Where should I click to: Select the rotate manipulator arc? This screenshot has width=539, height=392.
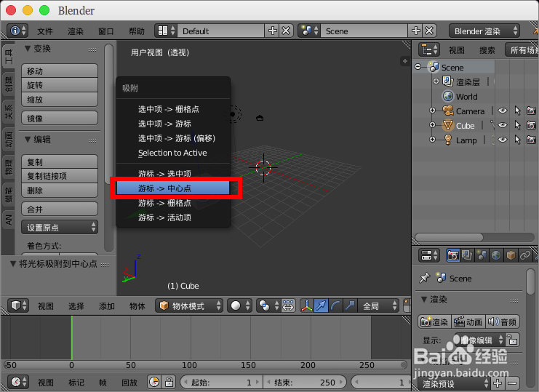click(335, 305)
